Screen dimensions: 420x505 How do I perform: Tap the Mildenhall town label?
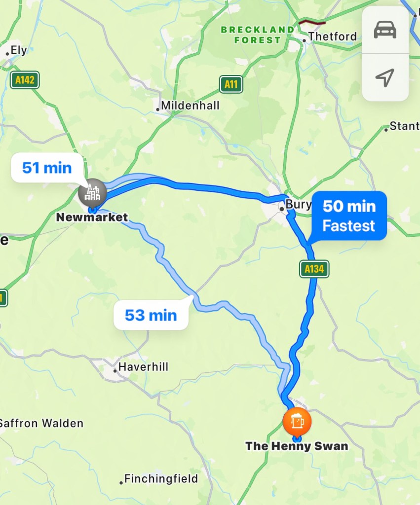point(190,106)
